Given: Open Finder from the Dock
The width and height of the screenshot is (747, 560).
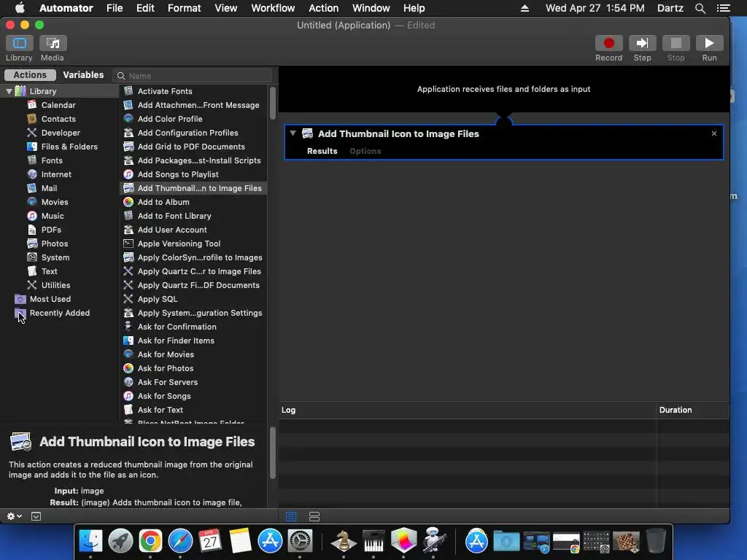Looking at the screenshot, I should click(90, 541).
